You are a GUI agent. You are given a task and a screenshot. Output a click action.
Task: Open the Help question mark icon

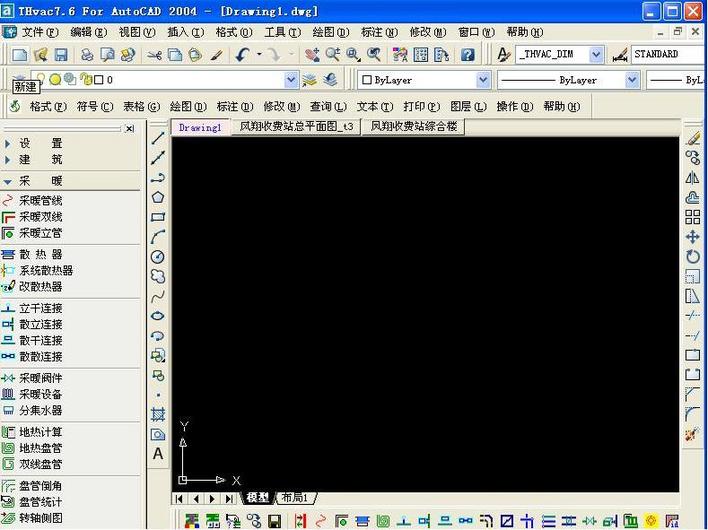467,55
